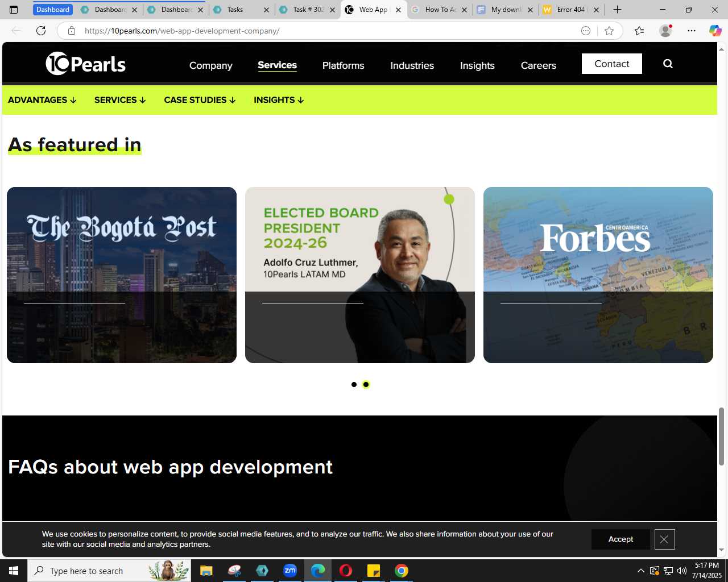This screenshot has width=728, height=582.
Task: Refresh the page with reload icon
Action: click(41, 31)
